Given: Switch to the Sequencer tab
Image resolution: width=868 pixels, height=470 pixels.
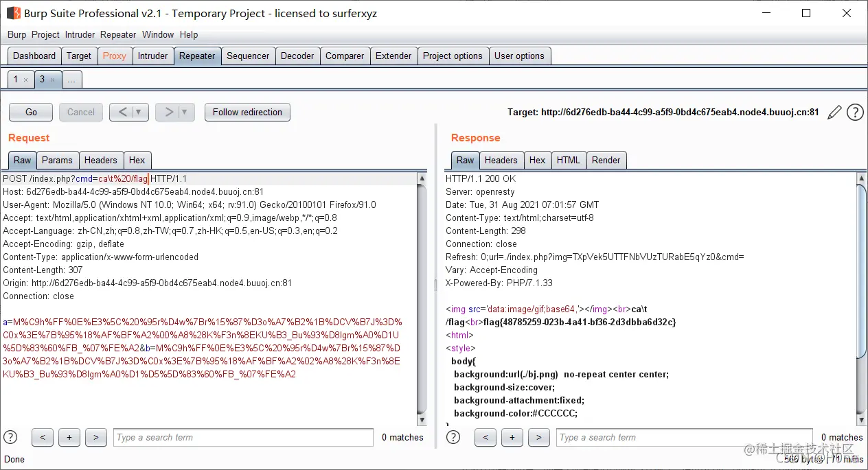Looking at the screenshot, I should (248, 56).
